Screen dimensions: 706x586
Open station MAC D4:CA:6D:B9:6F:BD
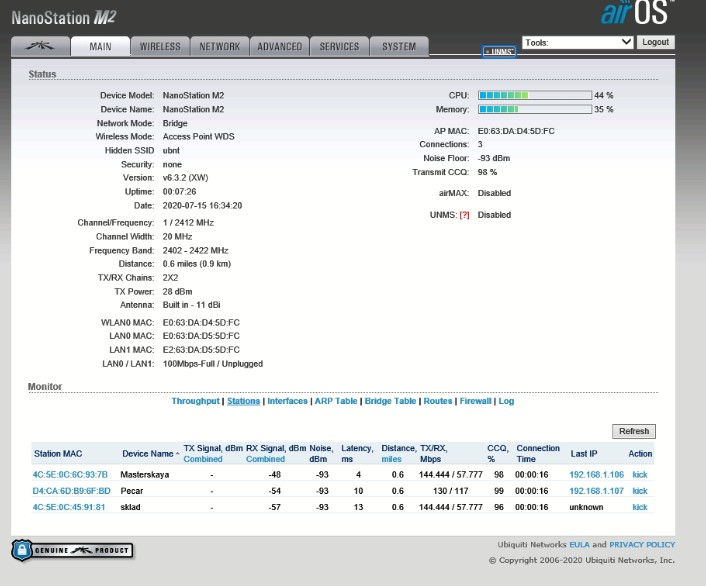point(71,491)
